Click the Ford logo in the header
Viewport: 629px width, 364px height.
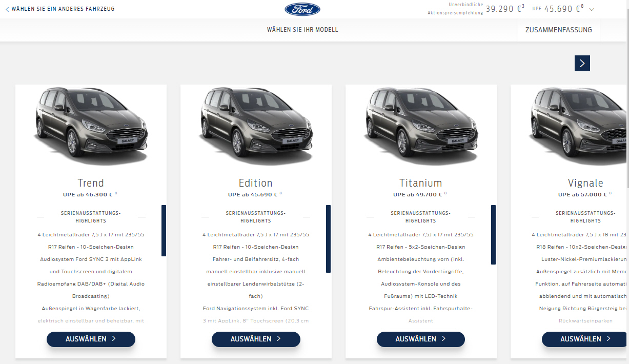click(302, 9)
